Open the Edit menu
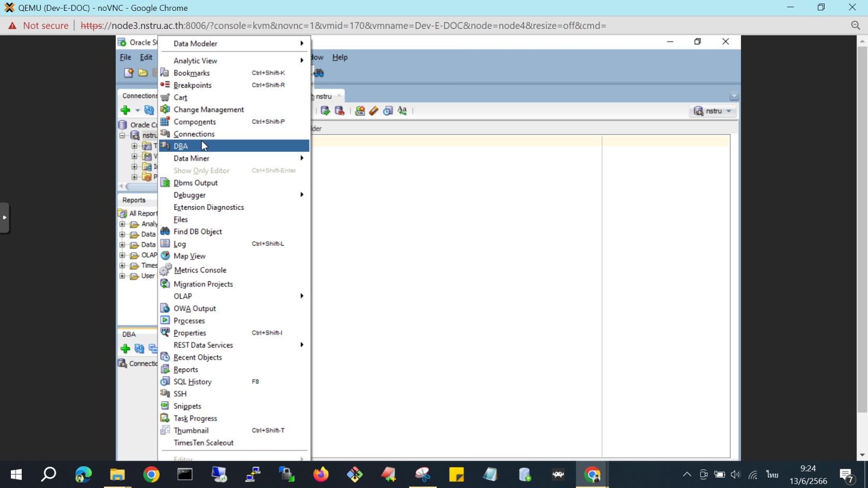The height and width of the screenshot is (488, 868). click(146, 57)
